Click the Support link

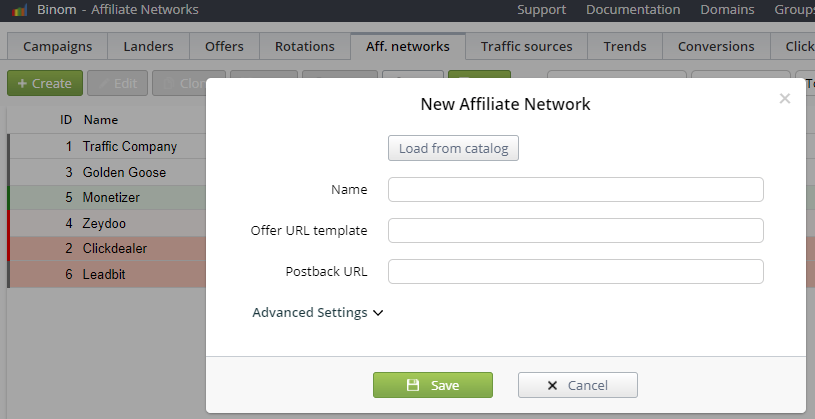(x=542, y=10)
